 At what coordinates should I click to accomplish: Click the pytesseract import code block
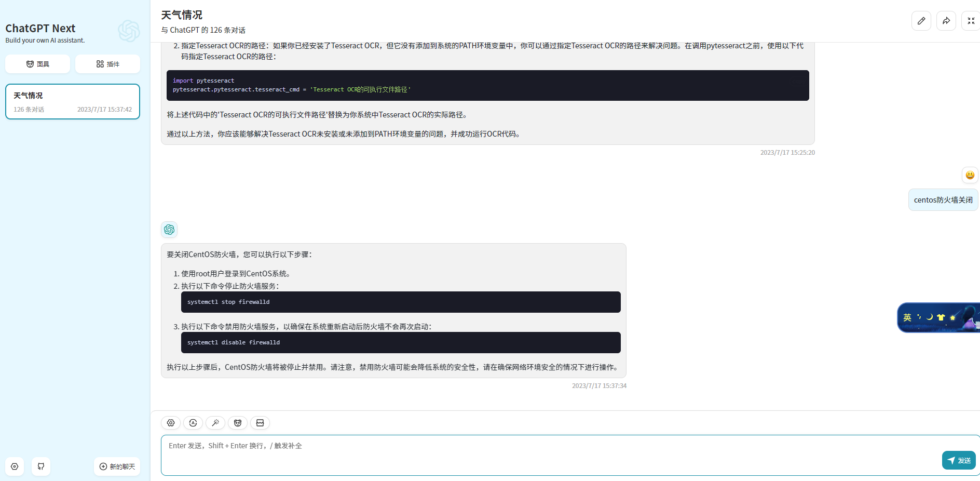488,85
